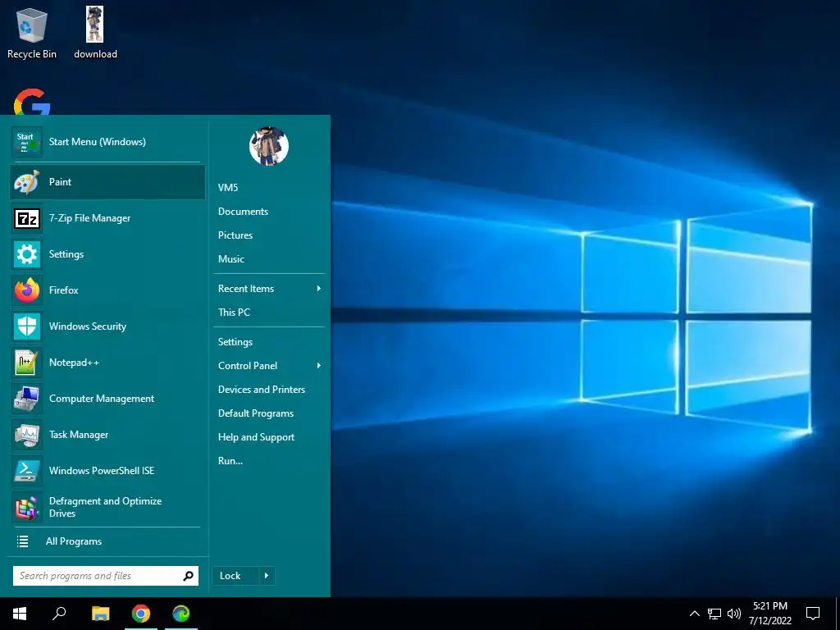Click the Search programs and files field
840x630 pixels.
pyautogui.click(x=106, y=576)
